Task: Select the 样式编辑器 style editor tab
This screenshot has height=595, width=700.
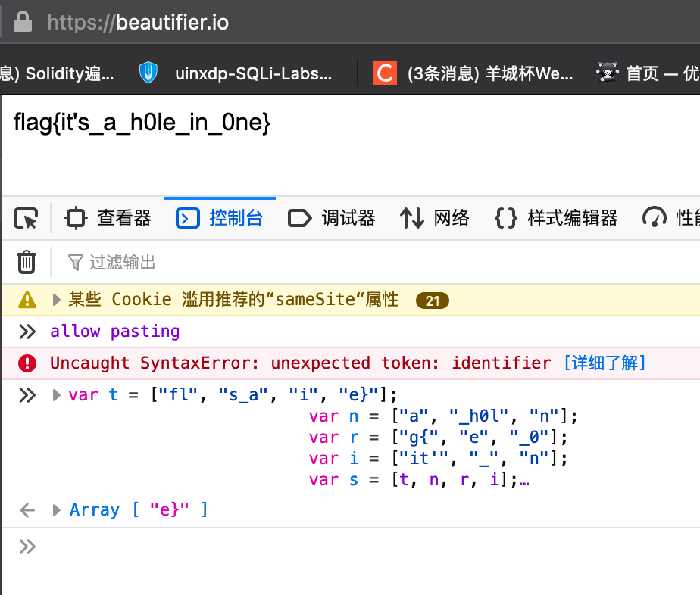Action: (x=556, y=219)
